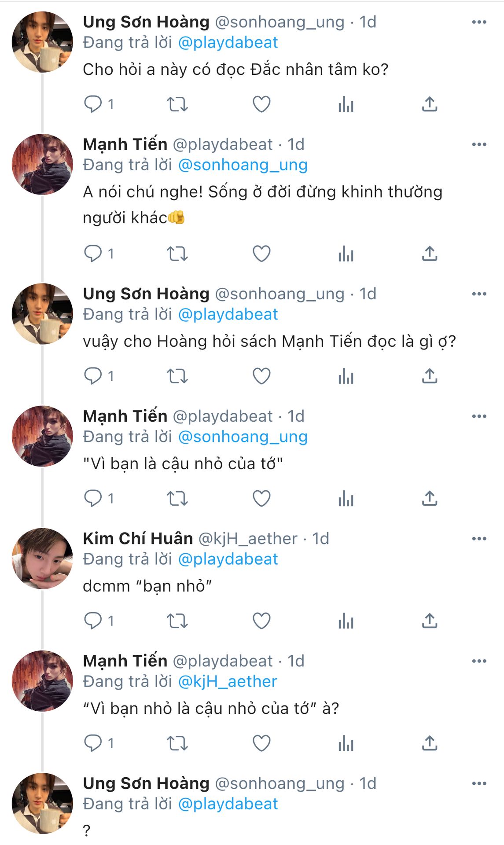Like the "Vì bạn là cậu nhỏ của tớ" tweet
Image resolution: width=504 pixels, height=845 pixels.
coord(261,498)
